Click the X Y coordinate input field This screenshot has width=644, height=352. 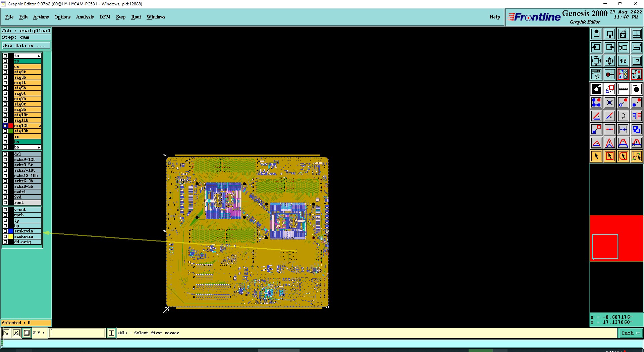click(77, 333)
